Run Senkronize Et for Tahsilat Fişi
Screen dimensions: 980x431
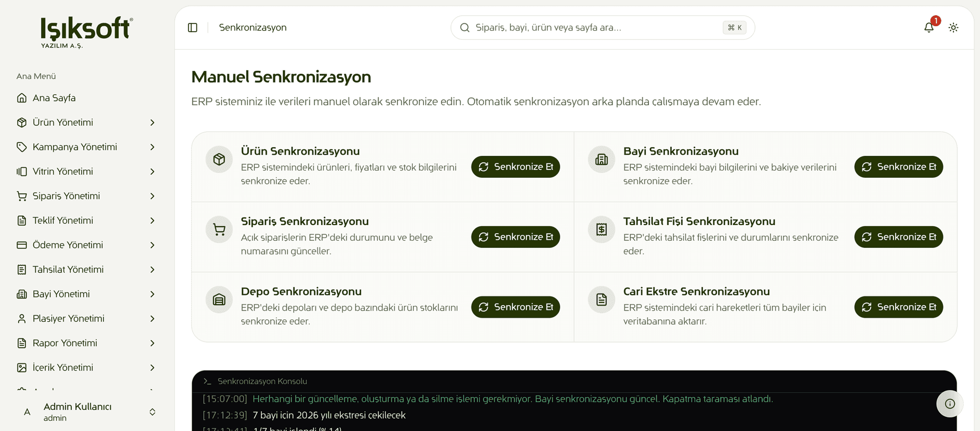click(899, 237)
